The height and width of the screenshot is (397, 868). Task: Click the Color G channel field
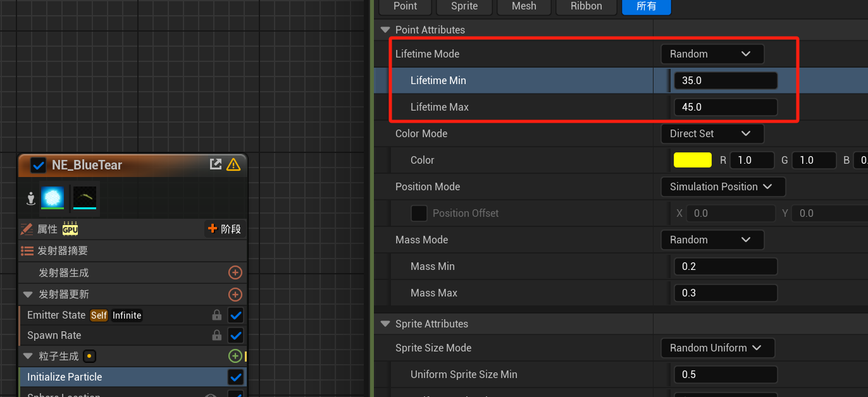tap(814, 161)
